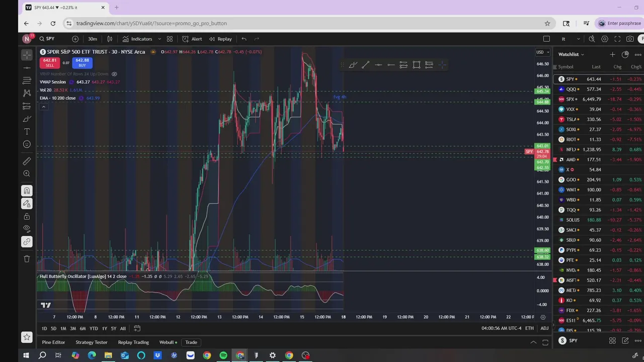Set chart range to 1M

63,329
